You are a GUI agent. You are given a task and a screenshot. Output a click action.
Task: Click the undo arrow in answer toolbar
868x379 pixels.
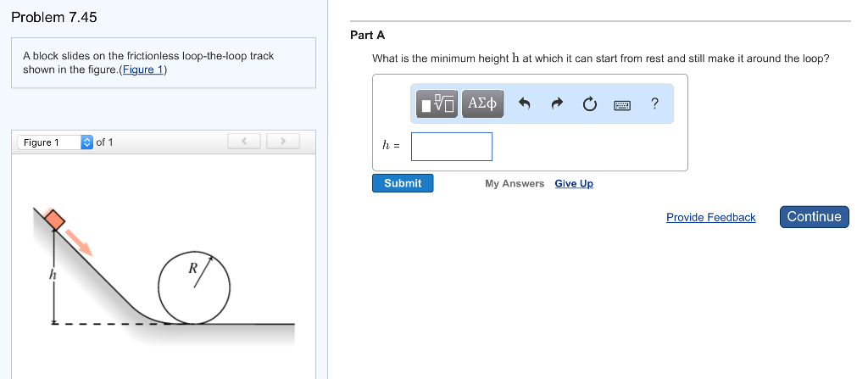tap(525, 104)
